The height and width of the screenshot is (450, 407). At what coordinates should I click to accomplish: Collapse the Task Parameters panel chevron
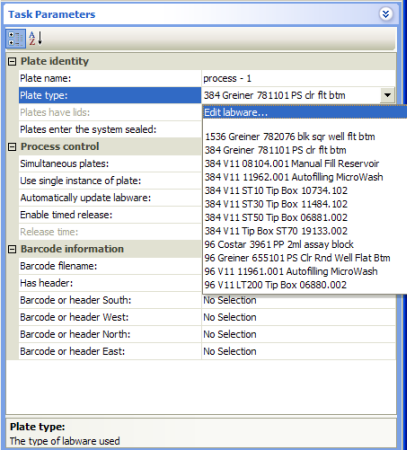coord(386,14)
